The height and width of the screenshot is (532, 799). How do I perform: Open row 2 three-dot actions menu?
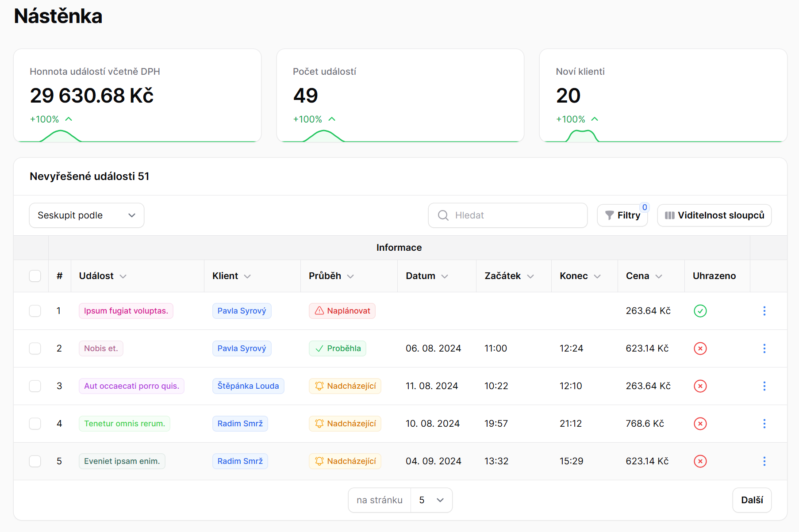tap(764, 348)
